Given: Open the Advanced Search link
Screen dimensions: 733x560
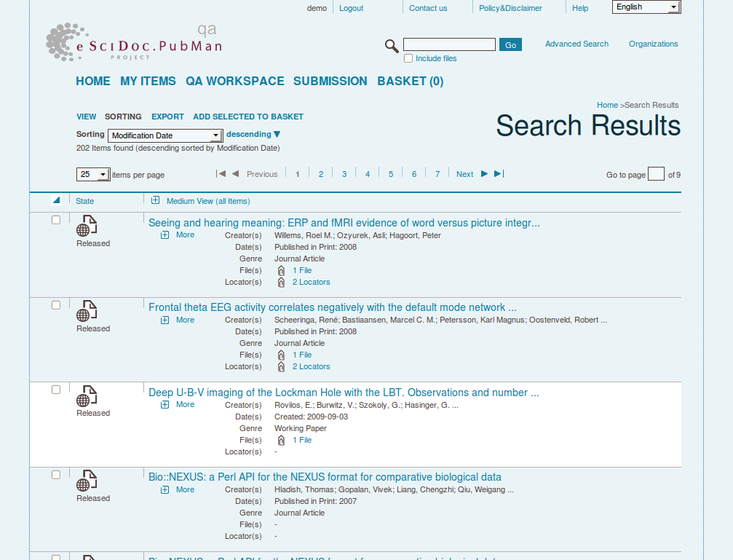Looking at the screenshot, I should point(577,44).
